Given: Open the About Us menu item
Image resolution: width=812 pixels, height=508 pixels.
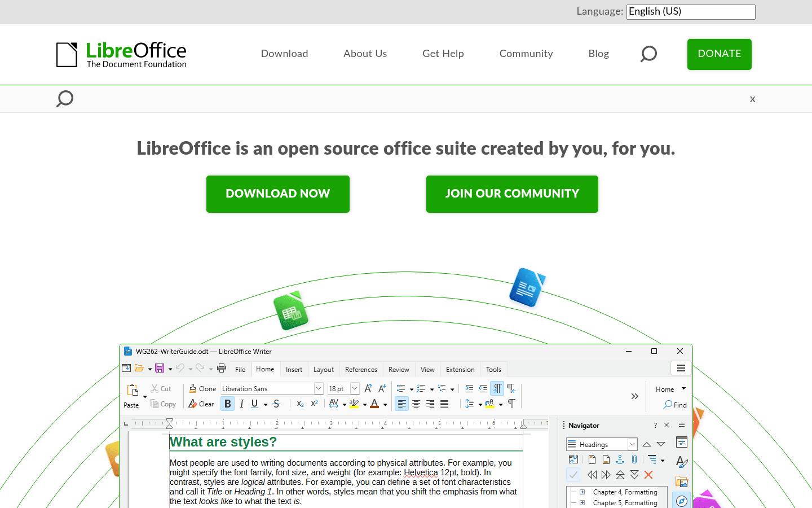Looking at the screenshot, I should coord(365,54).
